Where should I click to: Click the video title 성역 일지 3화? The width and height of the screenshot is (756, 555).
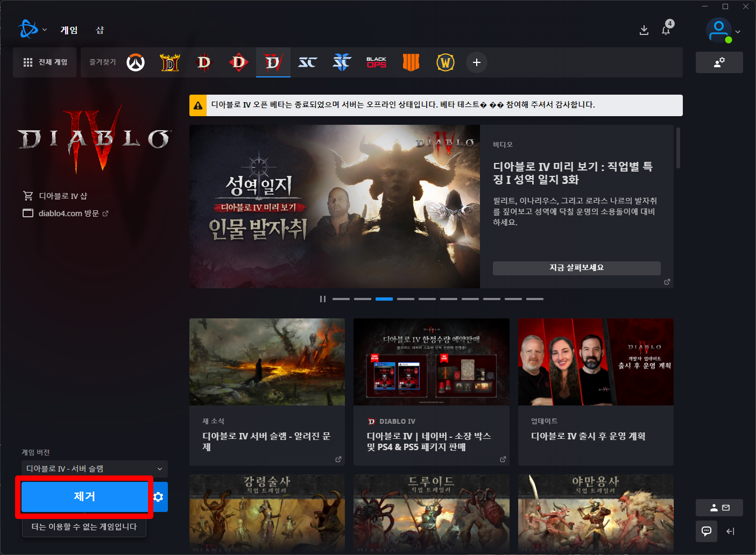[x=573, y=173]
